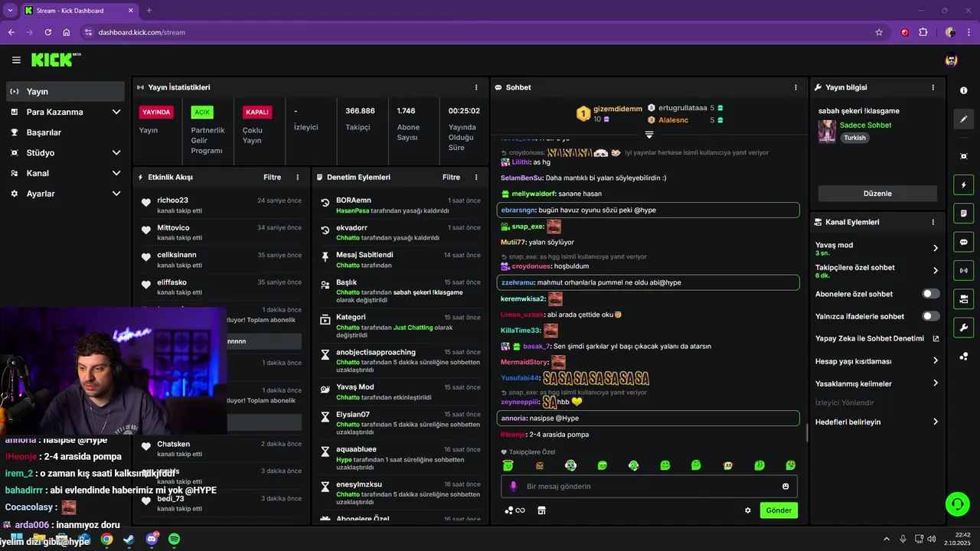Open a new browser tab
Screen dimensions: 980x551
pos(149,10)
